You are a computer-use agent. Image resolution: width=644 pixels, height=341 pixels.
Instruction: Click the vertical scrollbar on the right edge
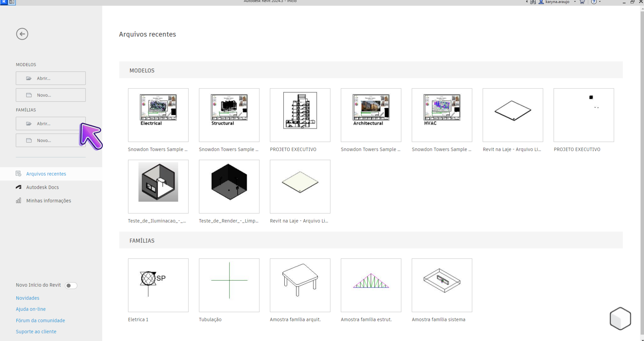[642, 173]
